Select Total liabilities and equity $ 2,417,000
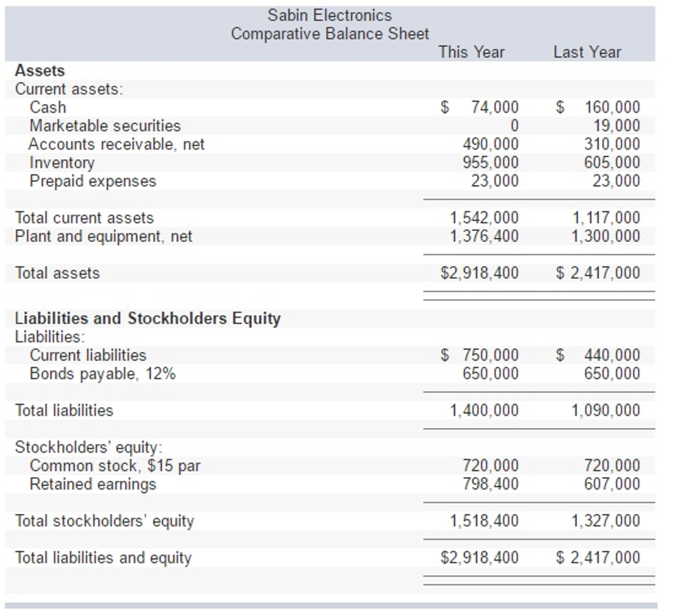 pos(598,558)
